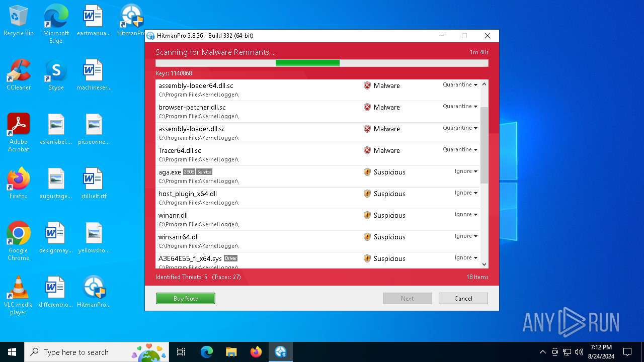
Task: Select the HitmanPro icon at desktop bottom
Action: (x=94, y=292)
